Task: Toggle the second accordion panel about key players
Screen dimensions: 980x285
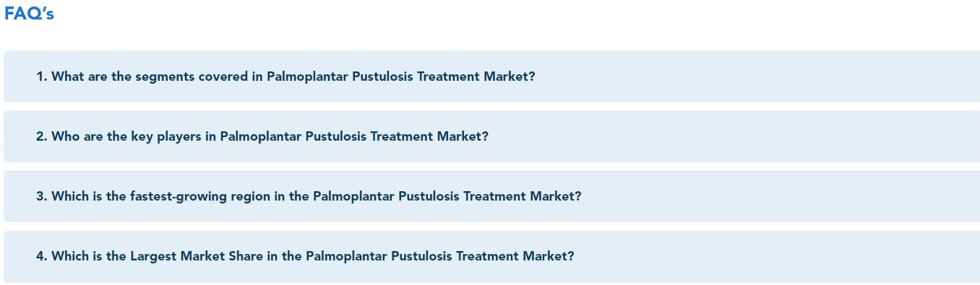Action: click(x=491, y=136)
